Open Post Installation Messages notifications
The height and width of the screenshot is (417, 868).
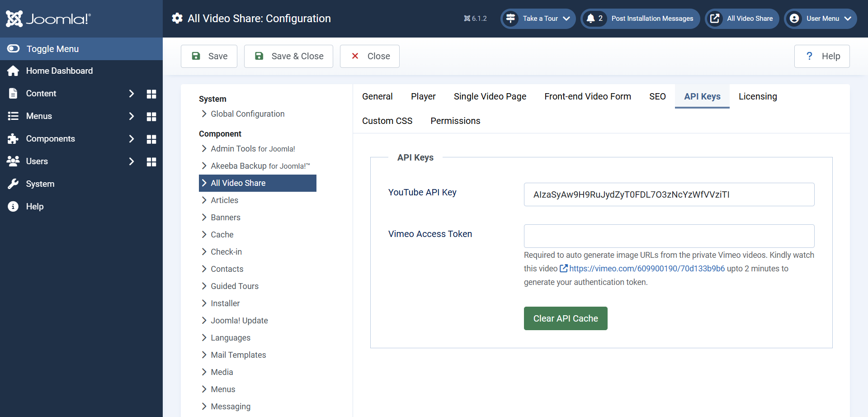(640, 19)
